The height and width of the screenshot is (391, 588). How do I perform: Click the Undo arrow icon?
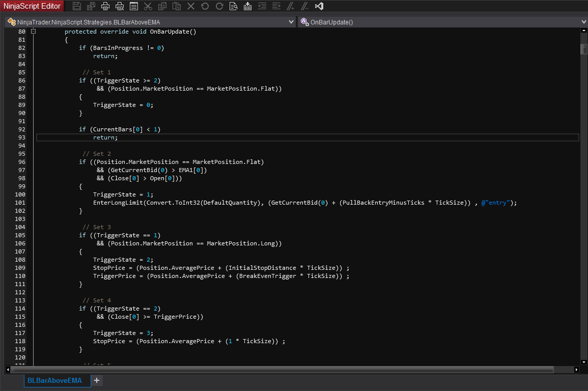[x=205, y=6]
